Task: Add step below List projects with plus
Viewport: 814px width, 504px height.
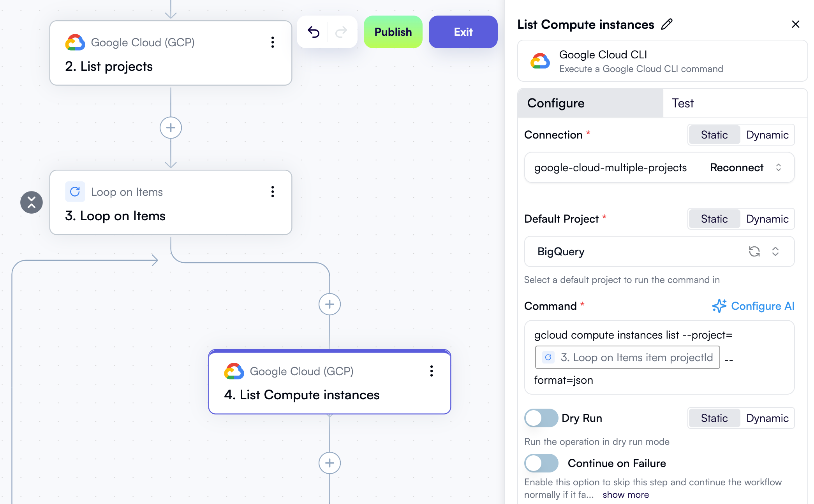Action: pos(171,128)
